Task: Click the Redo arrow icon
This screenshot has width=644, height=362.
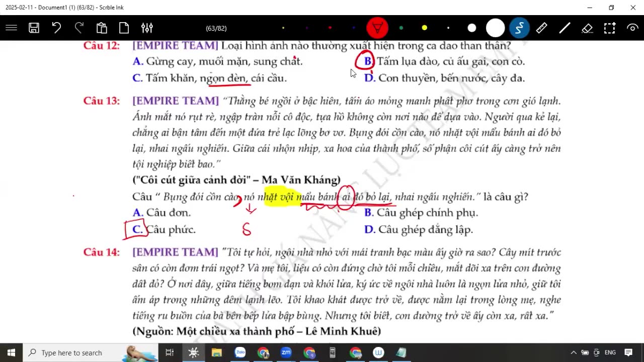Action: [x=79, y=28]
